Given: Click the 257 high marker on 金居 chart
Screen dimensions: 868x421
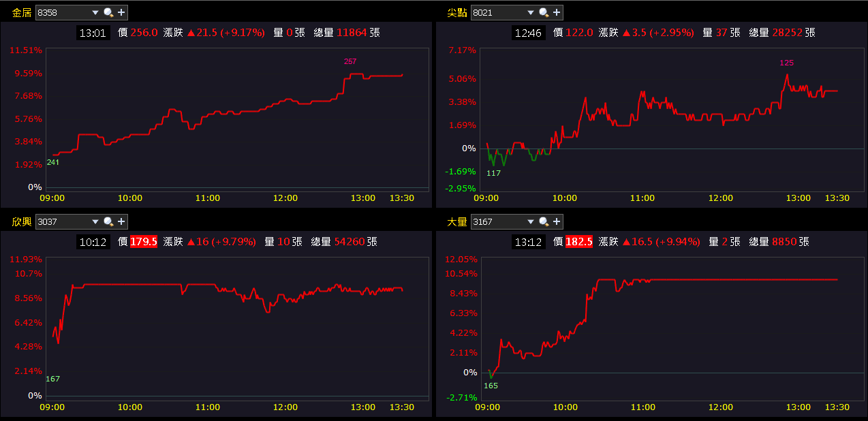Looking at the screenshot, I should tap(350, 61).
